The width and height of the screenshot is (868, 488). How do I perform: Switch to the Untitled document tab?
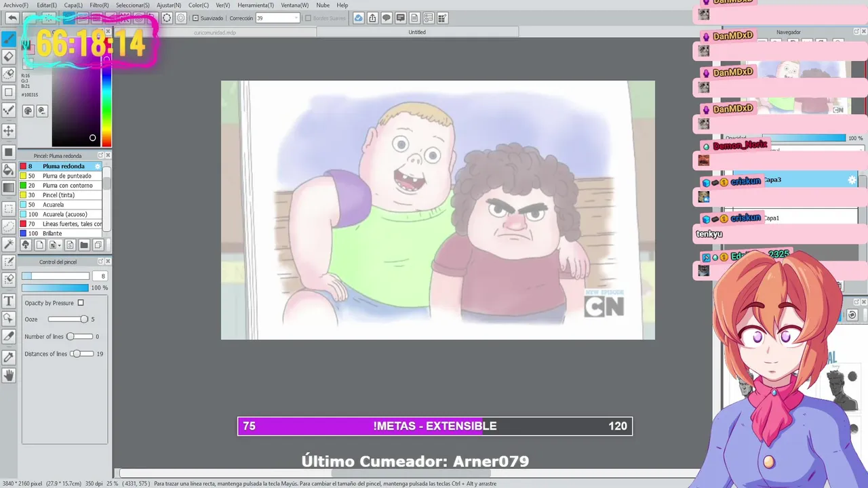[417, 32]
